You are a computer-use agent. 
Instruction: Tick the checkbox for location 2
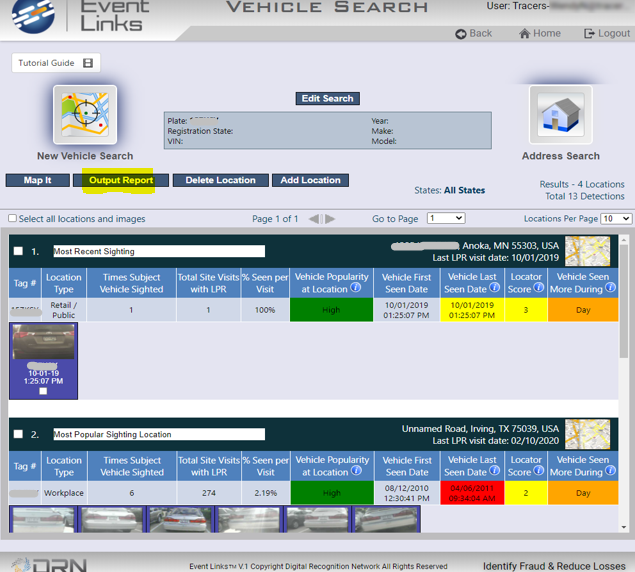[x=18, y=435]
